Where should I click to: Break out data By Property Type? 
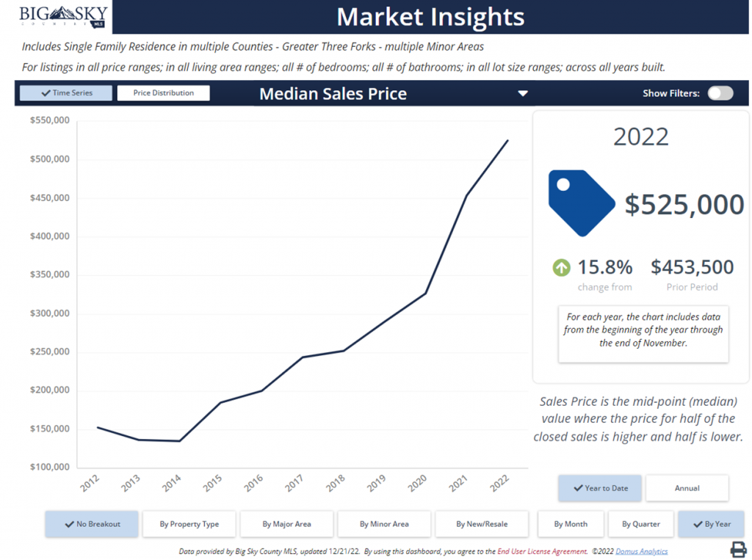[189, 524]
